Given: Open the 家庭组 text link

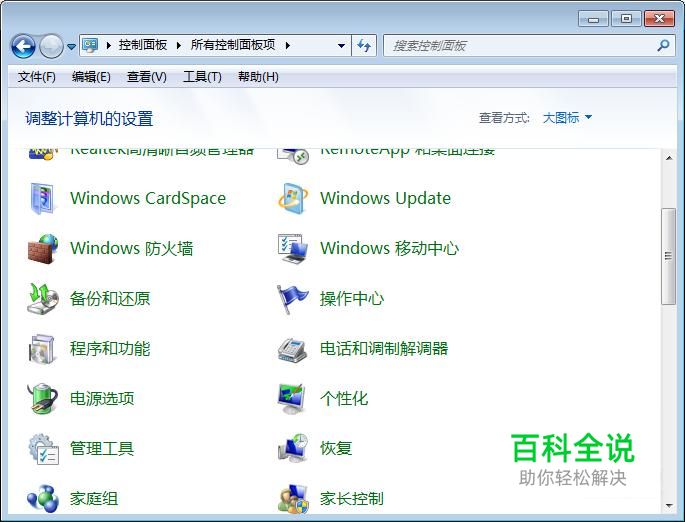Looking at the screenshot, I should click(x=94, y=498).
